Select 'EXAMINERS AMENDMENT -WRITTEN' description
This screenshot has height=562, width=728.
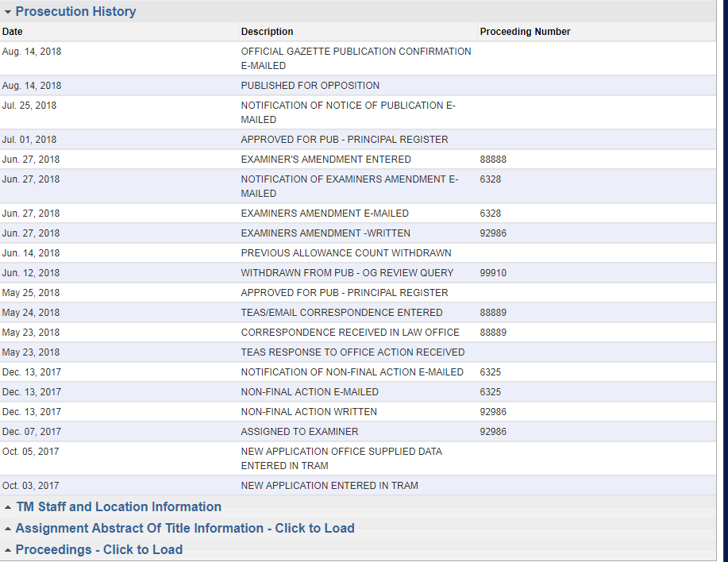point(325,233)
